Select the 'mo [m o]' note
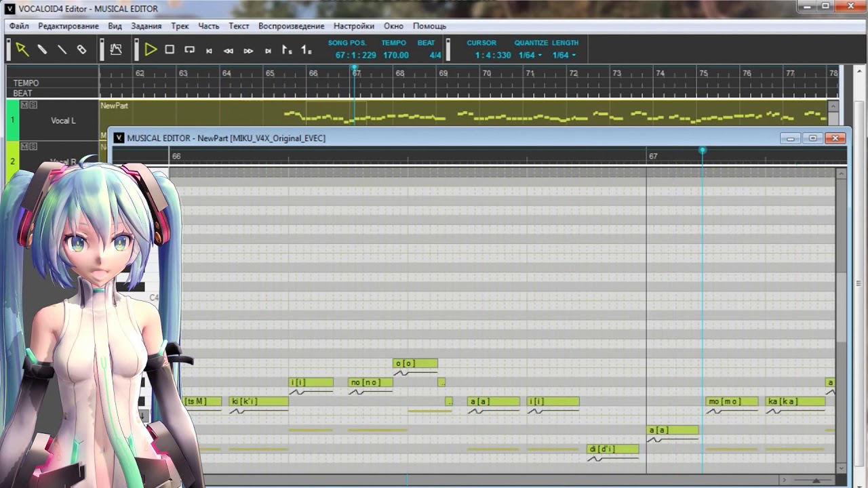Screen dimensions: 868x488 tap(732, 401)
